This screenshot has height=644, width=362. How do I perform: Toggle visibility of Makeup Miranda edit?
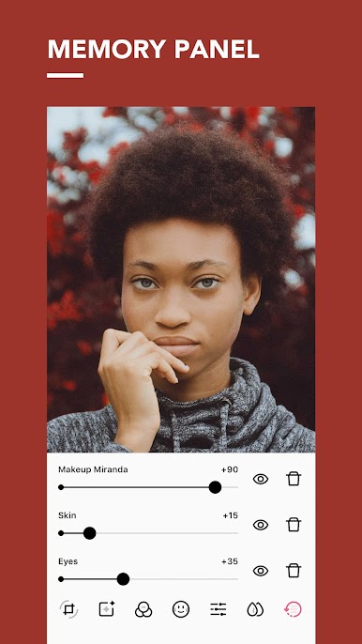pos(261,479)
